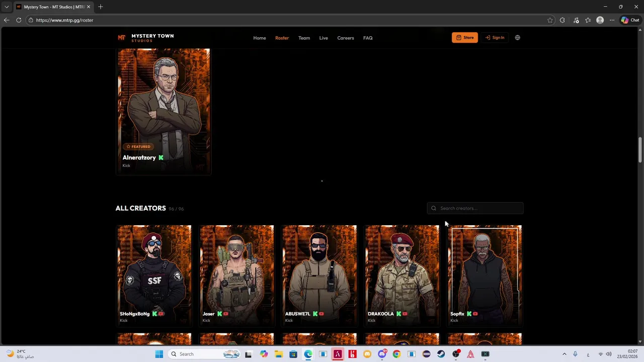Open the SHoNgxBoNg creator card
The height and width of the screenshot is (362, 644).
pyautogui.click(x=154, y=276)
